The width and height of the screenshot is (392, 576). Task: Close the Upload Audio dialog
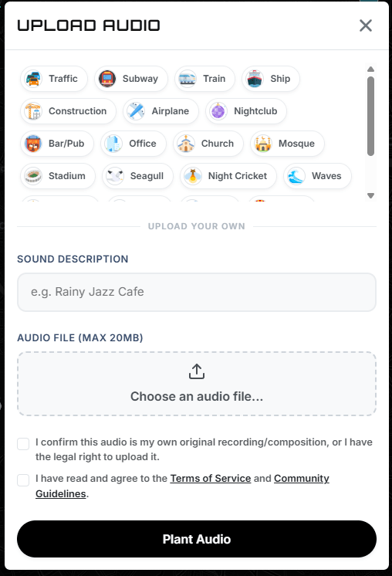point(366,25)
